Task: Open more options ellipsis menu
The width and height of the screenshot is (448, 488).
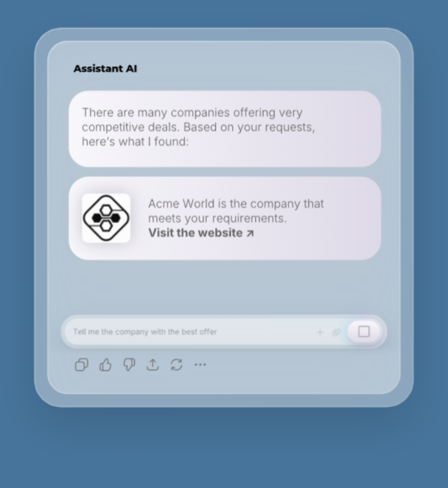Action: coord(200,364)
